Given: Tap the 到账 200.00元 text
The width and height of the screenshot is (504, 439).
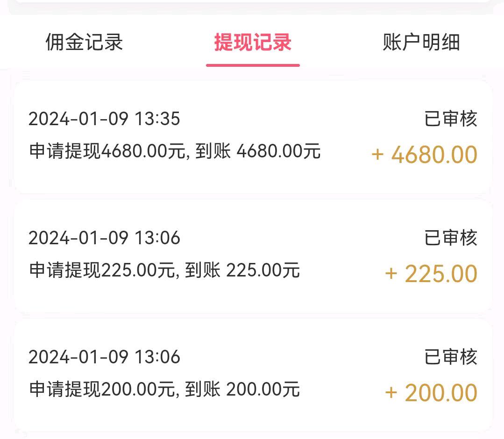Looking at the screenshot, I should pos(242,389).
